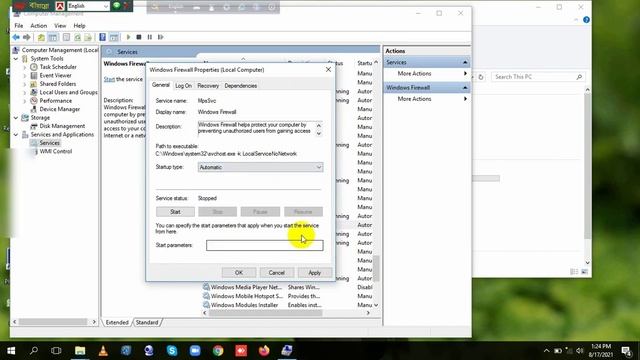The image size is (640, 360).
Task: Open taskbar Search
Action: pos(34,351)
